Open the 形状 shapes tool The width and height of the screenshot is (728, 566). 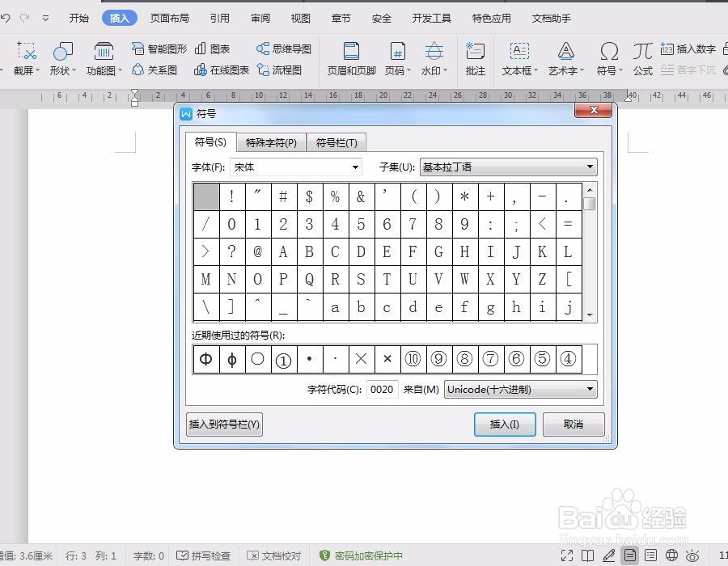pyautogui.click(x=62, y=58)
